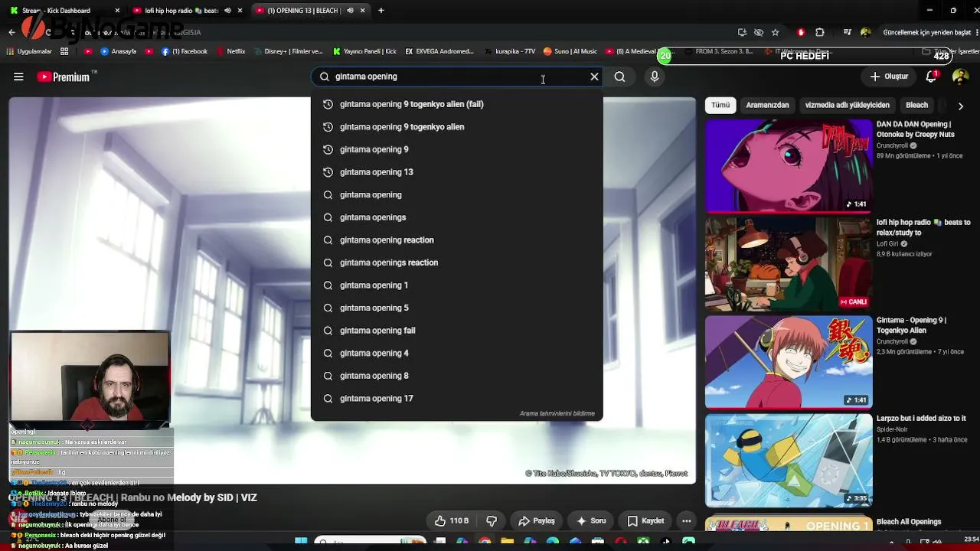This screenshot has width=980, height=551.
Task: Click 'Arama tahminlerini bildirme' link
Action: [x=557, y=414]
